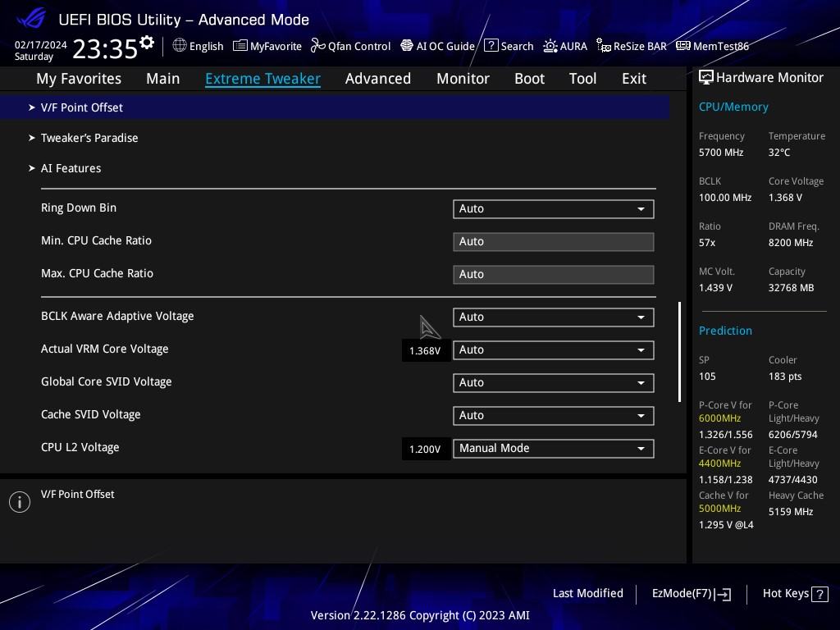
Task: Click the CPU/Memory section heading
Action: tap(733, 107)
